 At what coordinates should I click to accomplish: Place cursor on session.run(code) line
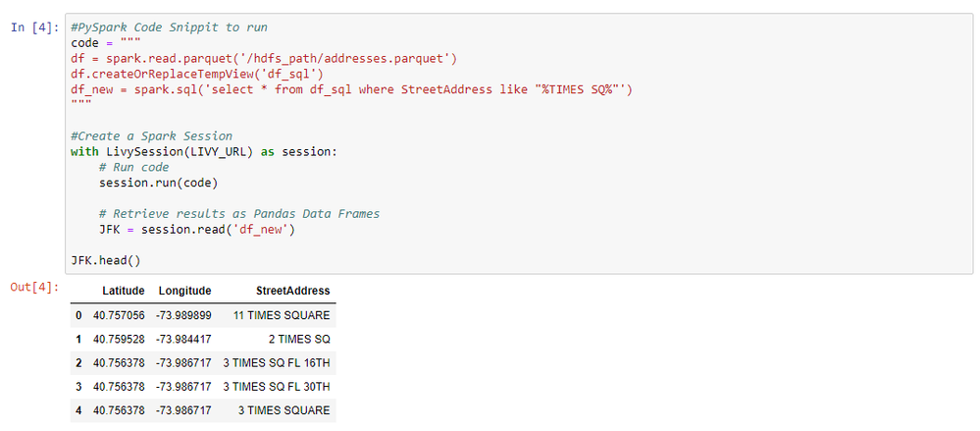(158, 183)
